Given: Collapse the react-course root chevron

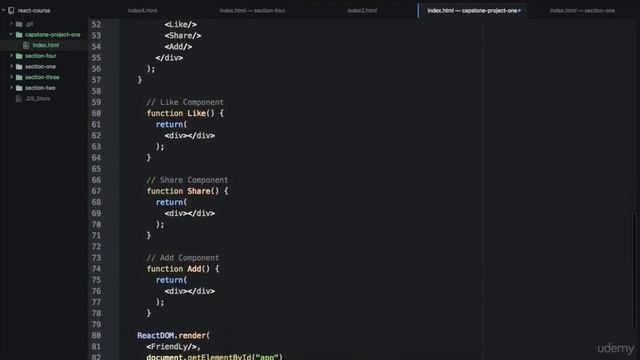Looking at the screenshot, I should (4, 10).
